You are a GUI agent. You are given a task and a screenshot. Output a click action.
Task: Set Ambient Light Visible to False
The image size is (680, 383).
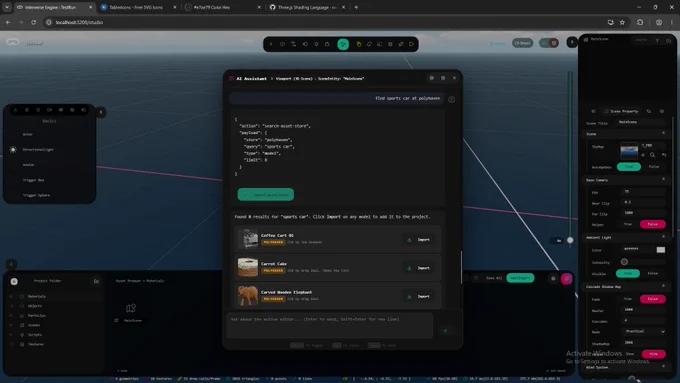tap(653, 274)
